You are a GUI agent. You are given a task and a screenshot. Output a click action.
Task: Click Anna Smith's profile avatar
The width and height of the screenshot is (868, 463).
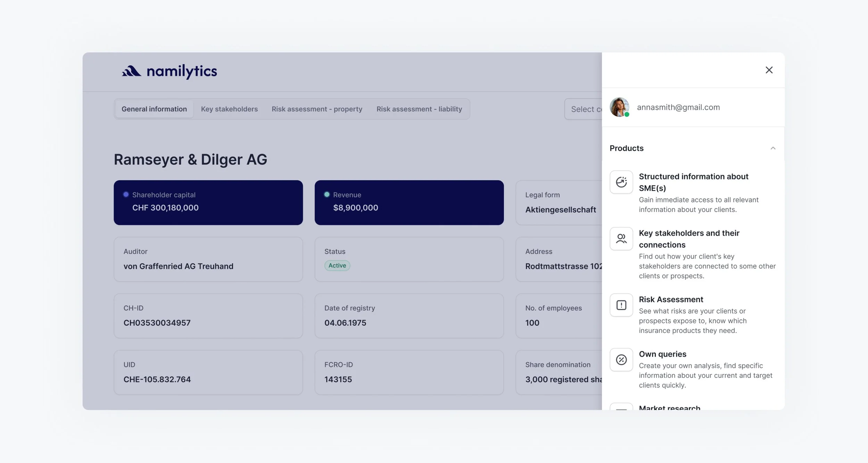619,107
